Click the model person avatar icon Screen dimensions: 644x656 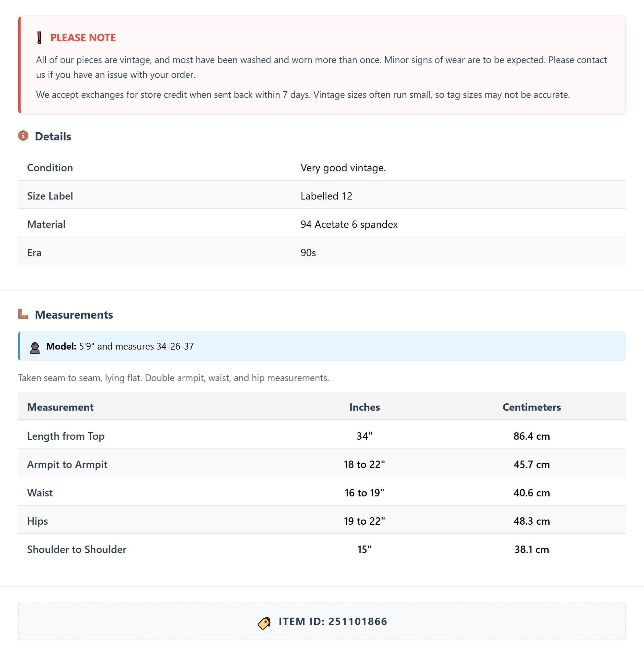point(34,348)
